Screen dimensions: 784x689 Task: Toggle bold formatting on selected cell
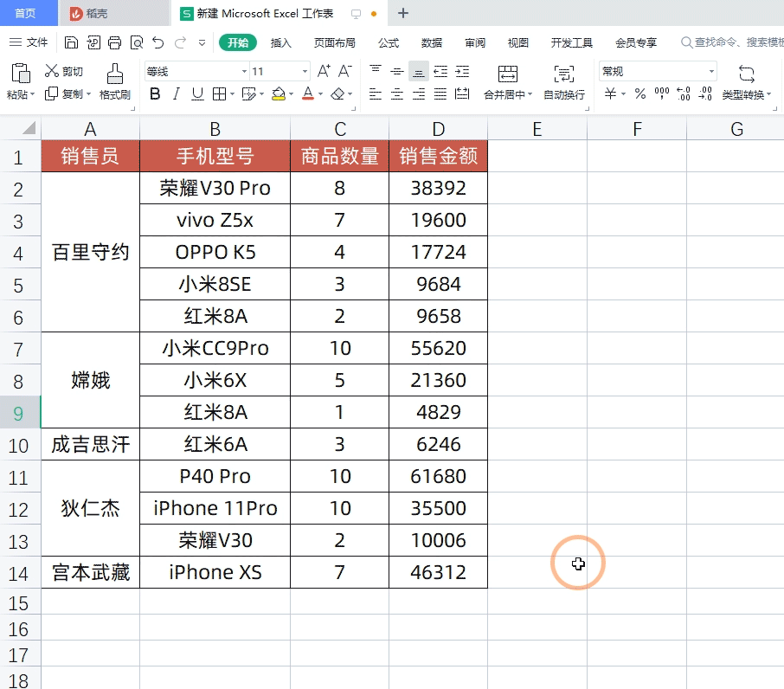click(153, 93)
